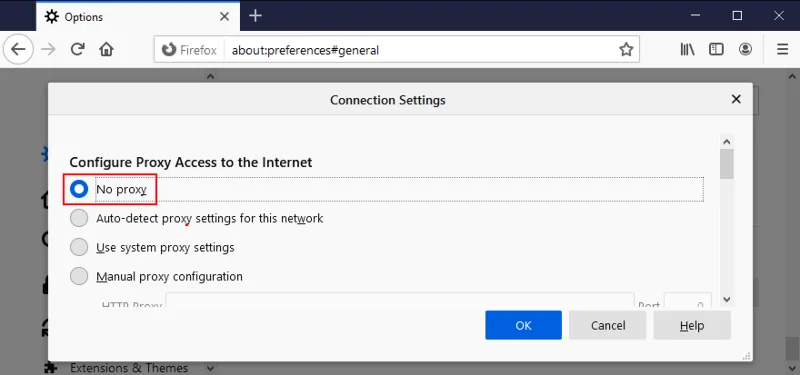The width and height of the screenshot is (800, 375).
Task: Open the Firefox account menu
Action: 745,49
